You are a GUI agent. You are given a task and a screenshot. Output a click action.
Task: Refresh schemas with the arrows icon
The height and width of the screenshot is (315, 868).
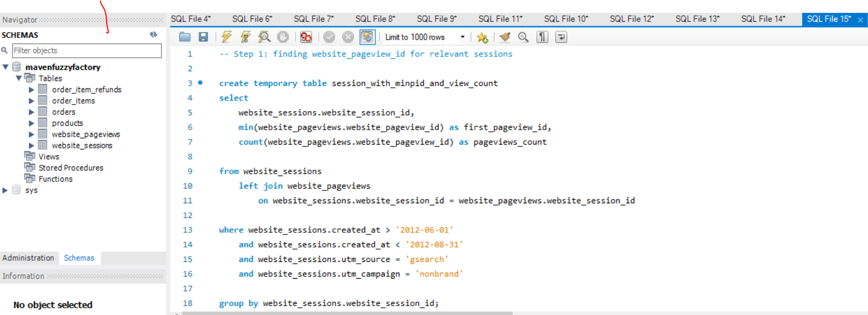coord(154,35)
